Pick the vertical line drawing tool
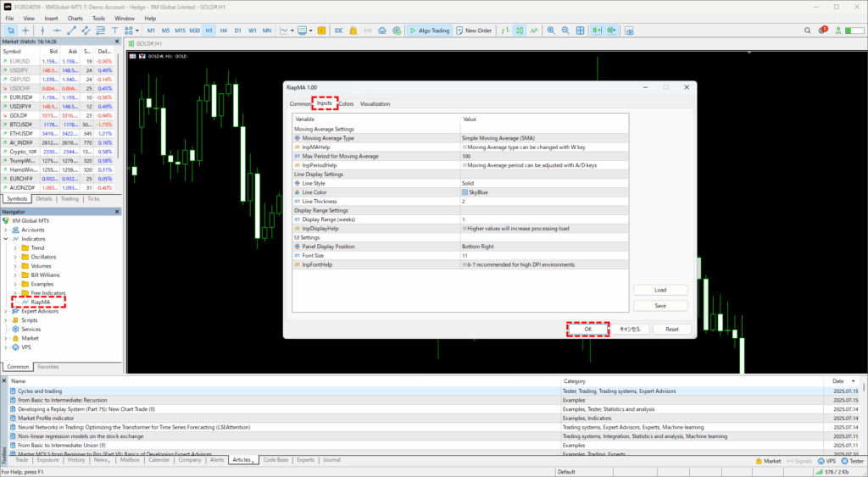 42,31
